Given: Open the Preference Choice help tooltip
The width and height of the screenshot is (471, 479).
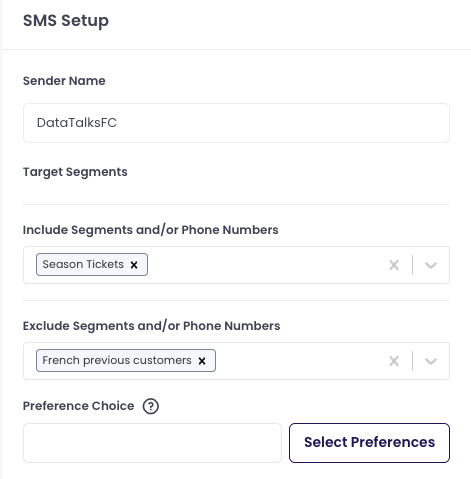Looking at the screenshot, I should (x=151, y=406).
